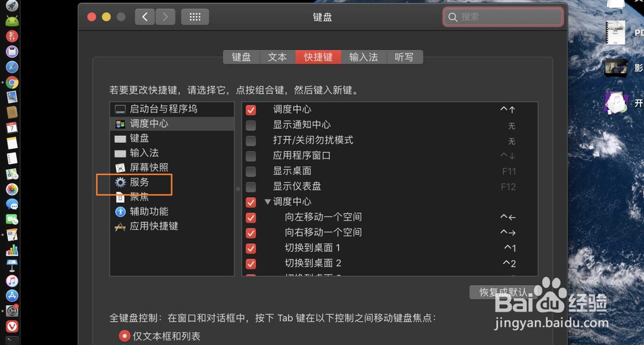Select the 仅文本框和列表 radio button
644x345 pixels.
tap(124, 336)
